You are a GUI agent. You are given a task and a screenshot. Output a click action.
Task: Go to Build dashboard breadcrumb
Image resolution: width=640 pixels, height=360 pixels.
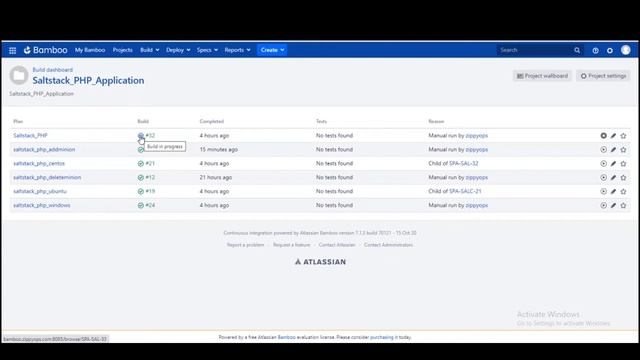pyautogui.click(x=53, y=70)
